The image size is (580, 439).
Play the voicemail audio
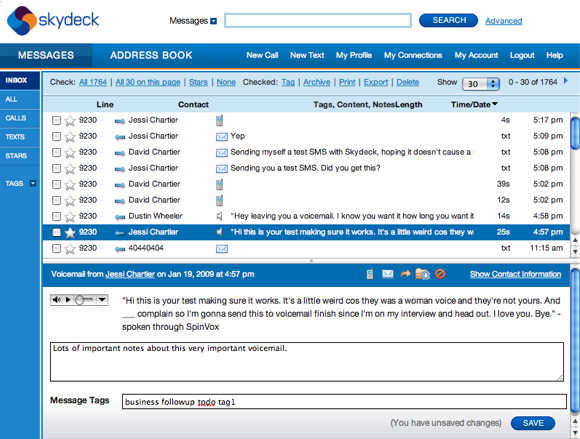click(x=68, y=300)
